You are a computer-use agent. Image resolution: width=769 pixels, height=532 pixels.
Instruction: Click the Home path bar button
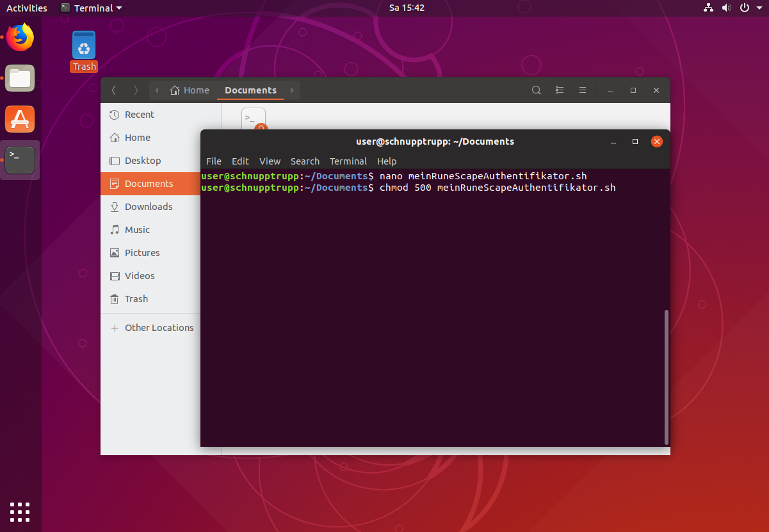pos(190,90)
